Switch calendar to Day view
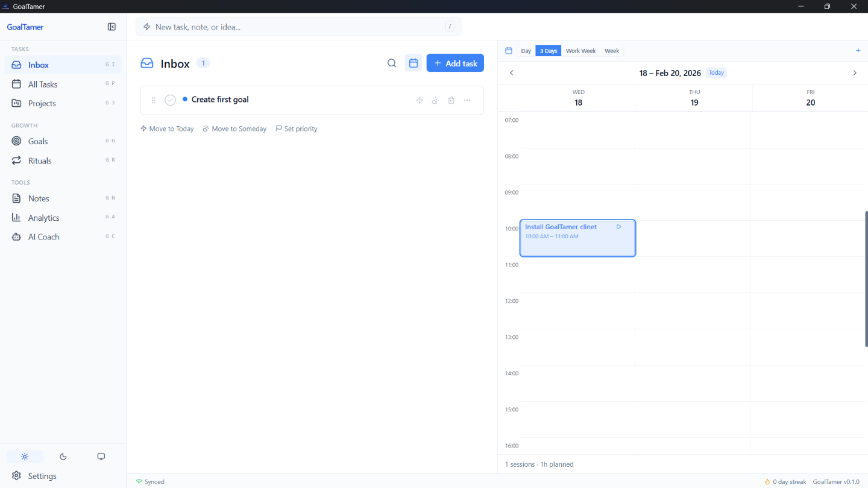The width and height of the screenshot is (868, 488). [526, 51]
